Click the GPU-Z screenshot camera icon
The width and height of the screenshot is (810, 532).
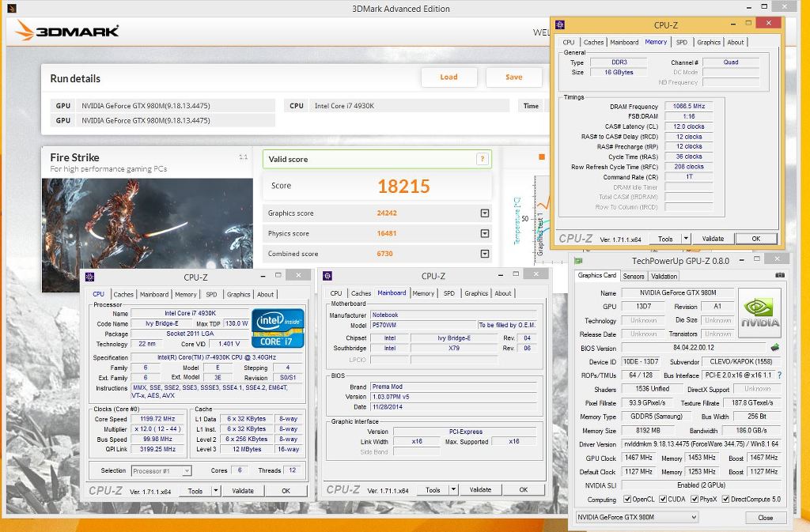[780, 276]
